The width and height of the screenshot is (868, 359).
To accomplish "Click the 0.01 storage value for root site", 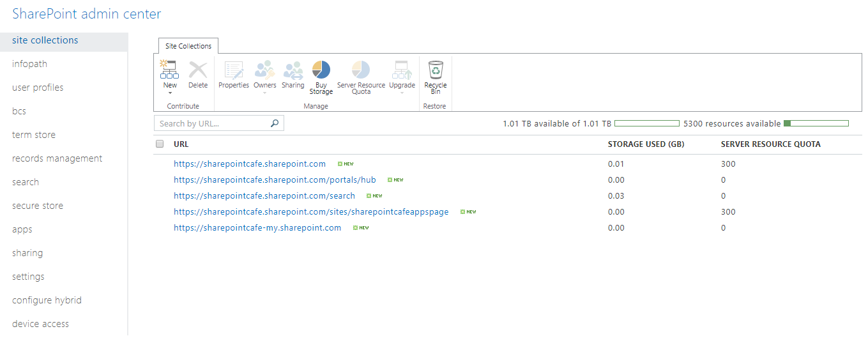I will (616, 164).
